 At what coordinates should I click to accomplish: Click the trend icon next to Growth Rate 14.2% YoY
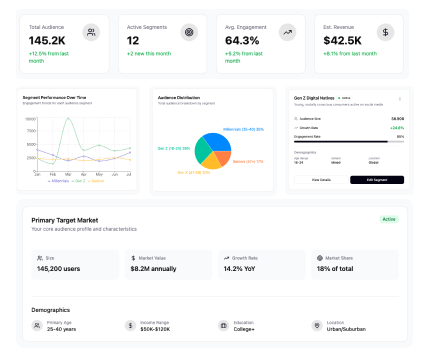(x=226, y=258)
